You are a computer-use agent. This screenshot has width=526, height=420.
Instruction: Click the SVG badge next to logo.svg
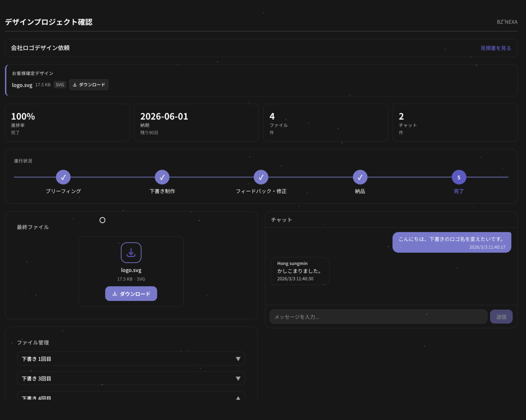pos(60,85)
